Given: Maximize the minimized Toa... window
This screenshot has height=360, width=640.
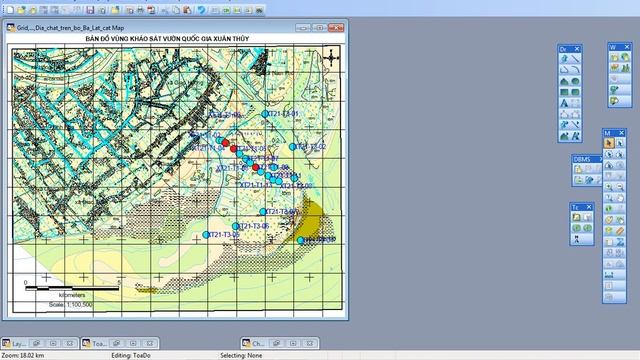Looking at the screenshot, I should coord(133,343).
